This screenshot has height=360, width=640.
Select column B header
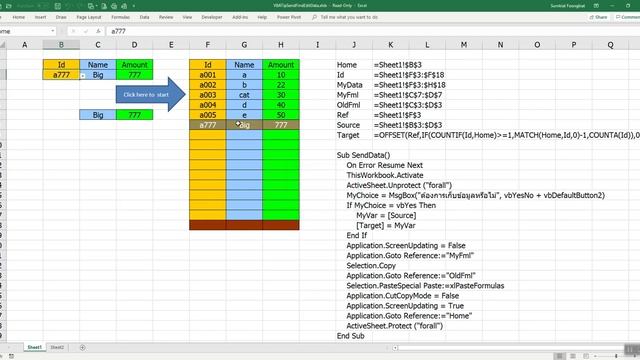61,44
